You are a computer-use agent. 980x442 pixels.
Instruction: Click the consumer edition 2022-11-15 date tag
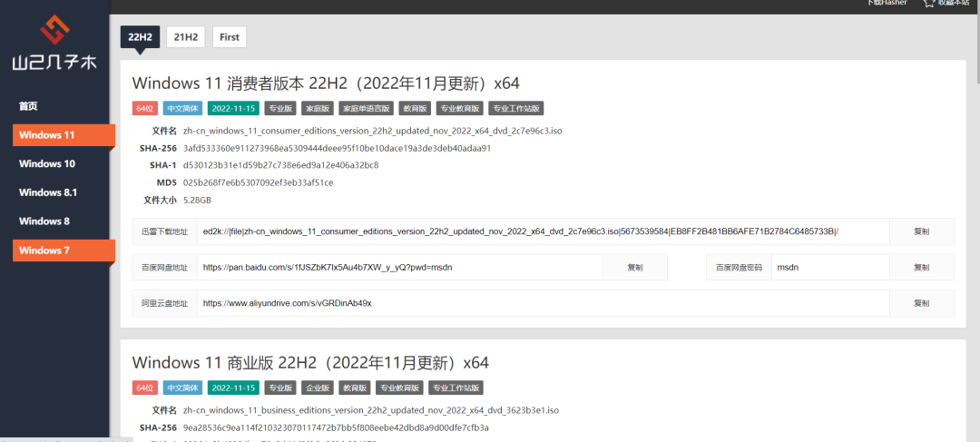[233, 108]
